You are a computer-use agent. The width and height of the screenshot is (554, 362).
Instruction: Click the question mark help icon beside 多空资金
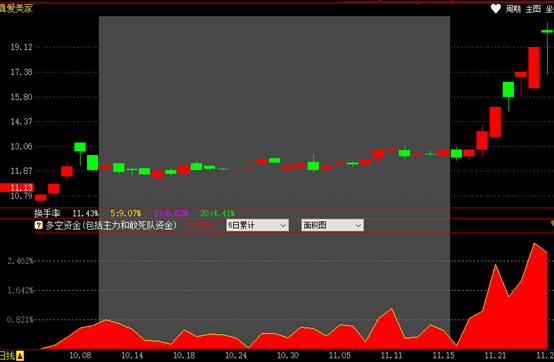point(39,225)
